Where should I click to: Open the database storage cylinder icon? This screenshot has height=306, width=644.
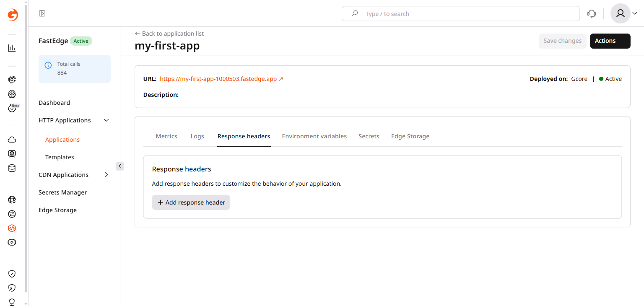[12, 169]
